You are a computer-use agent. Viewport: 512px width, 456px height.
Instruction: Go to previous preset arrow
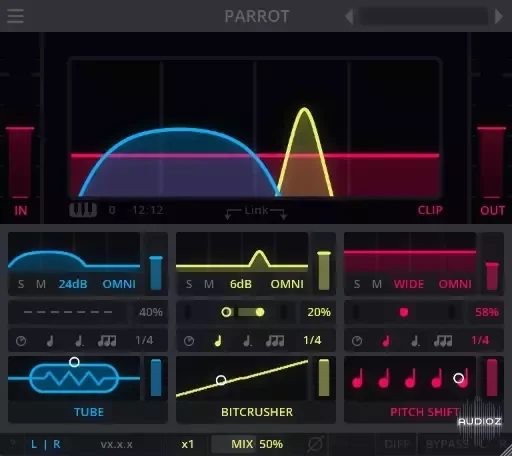349,16
